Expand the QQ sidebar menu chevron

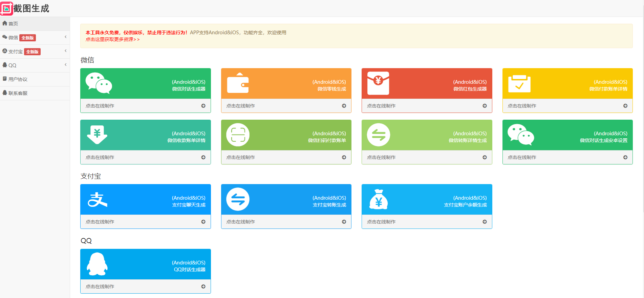(x=66, y=65)
